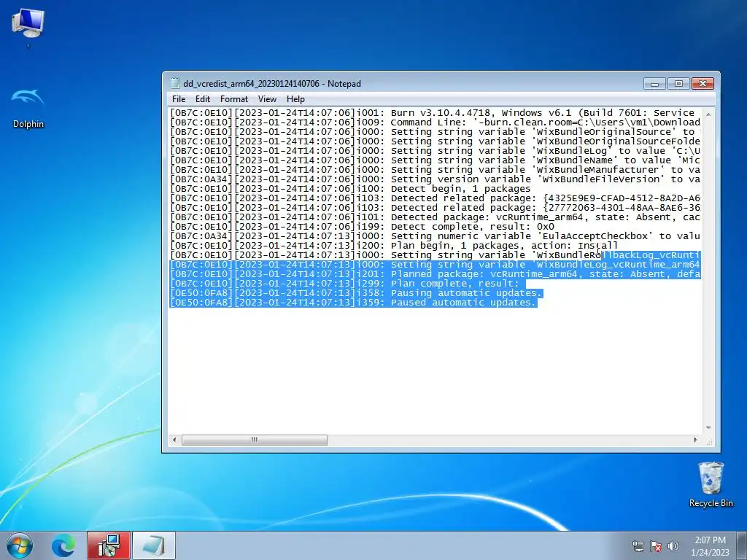
Task: Click the vertical scrollbar up arrow
Action: 708,114
